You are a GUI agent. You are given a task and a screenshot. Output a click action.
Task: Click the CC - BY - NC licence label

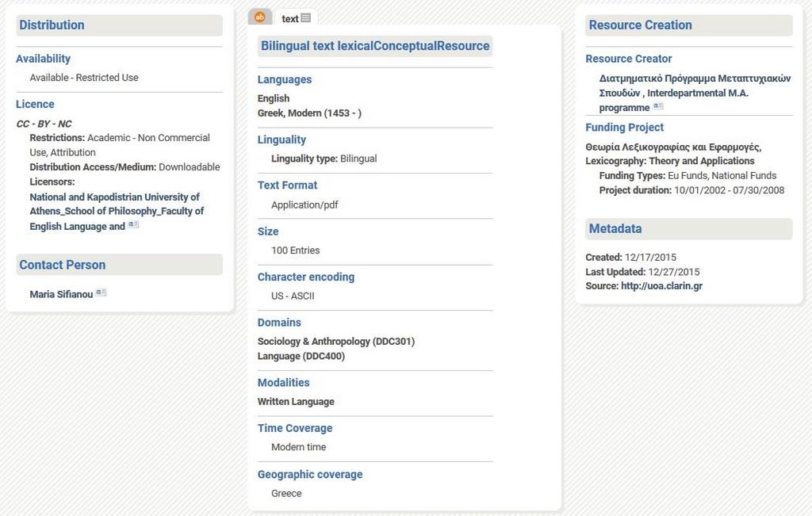[44, 124]
